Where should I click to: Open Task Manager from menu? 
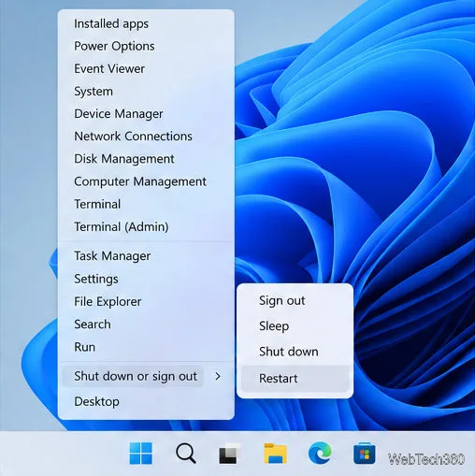point(146,256)
